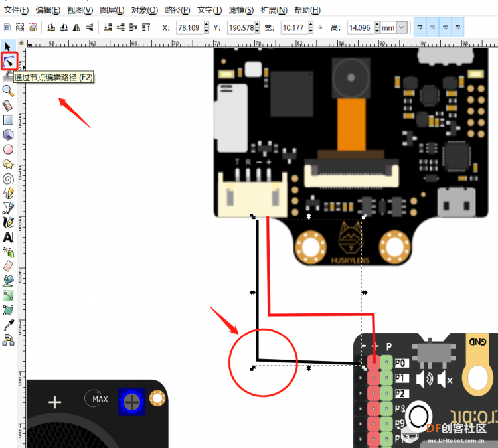Select the arrow Selector tool
The width and height of the screenshot is (498, 448).
[8, 46]
